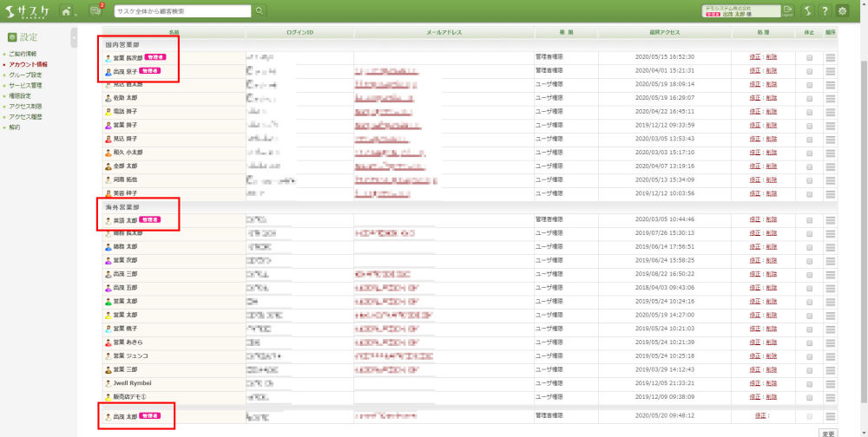This screenshot has width=868, height=437.
Task: Open the chat notifications icon with badge
Action: point(95,10)
